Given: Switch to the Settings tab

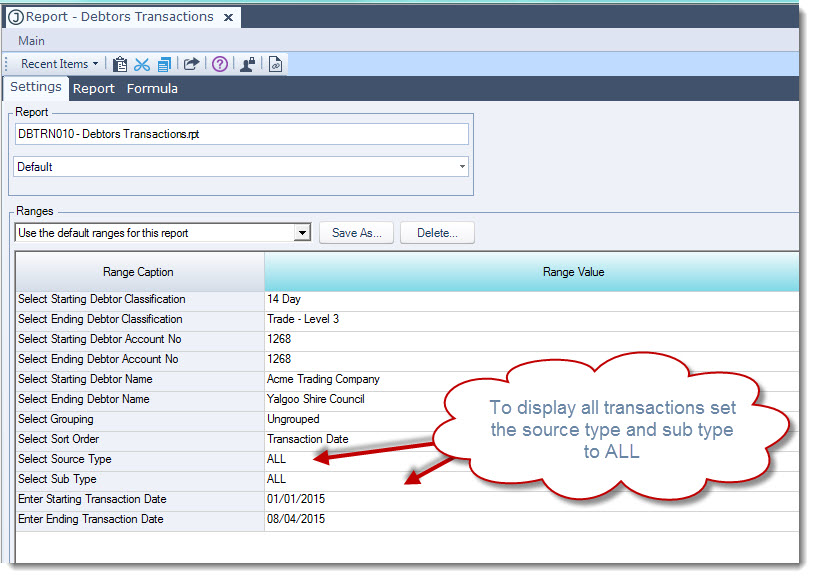Looking at the screenshot, I should [36, 87].
